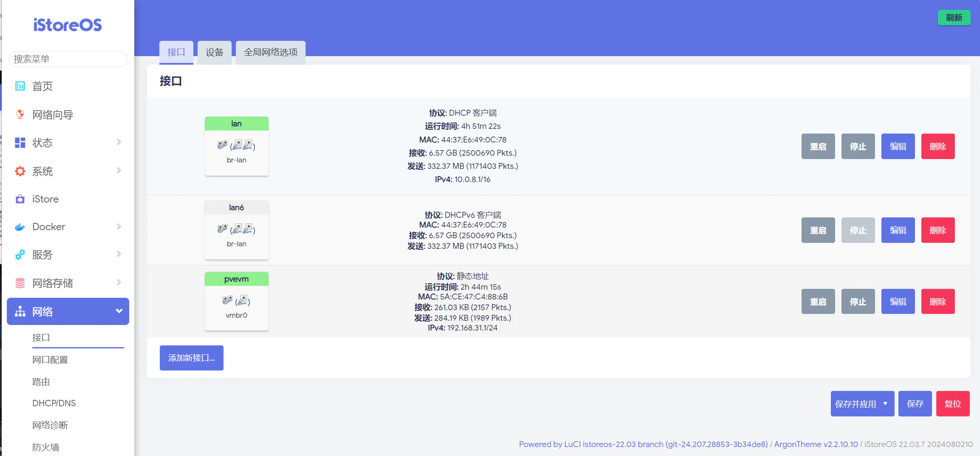Viewport: 980px width, 456px height.
Task: Open the iStore shop icon
Action: click(20, 199)
